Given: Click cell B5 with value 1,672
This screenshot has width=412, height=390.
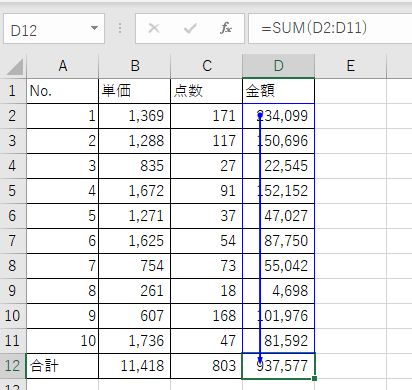Looking at the screenshot, I should [x=135, y=191].
